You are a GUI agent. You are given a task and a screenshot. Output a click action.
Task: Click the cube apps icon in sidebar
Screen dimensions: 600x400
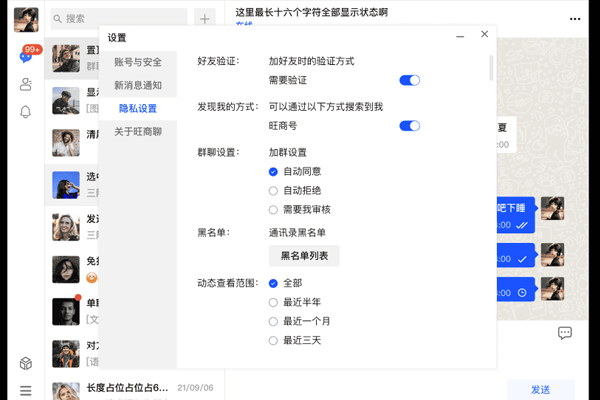25,364
